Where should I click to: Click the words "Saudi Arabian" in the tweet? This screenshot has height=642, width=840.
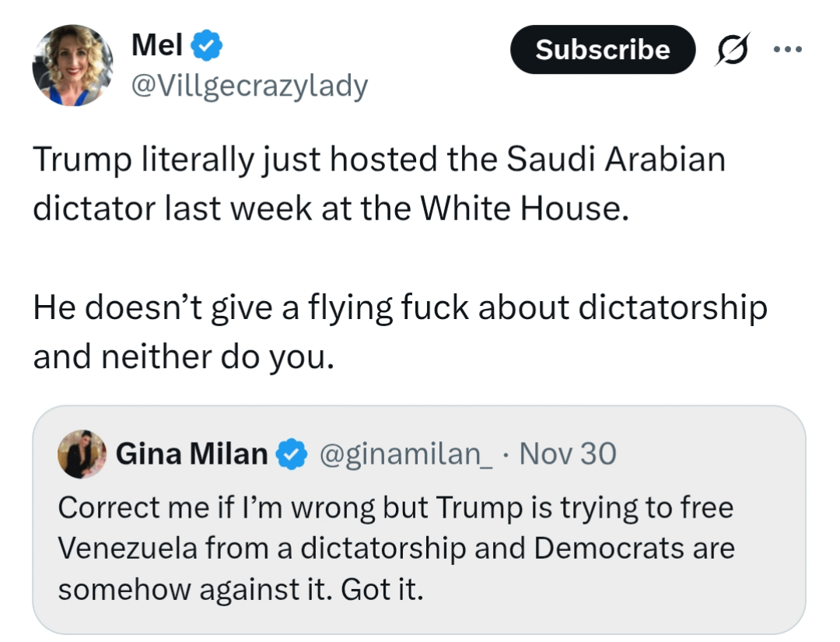click(x=616, y=161)
